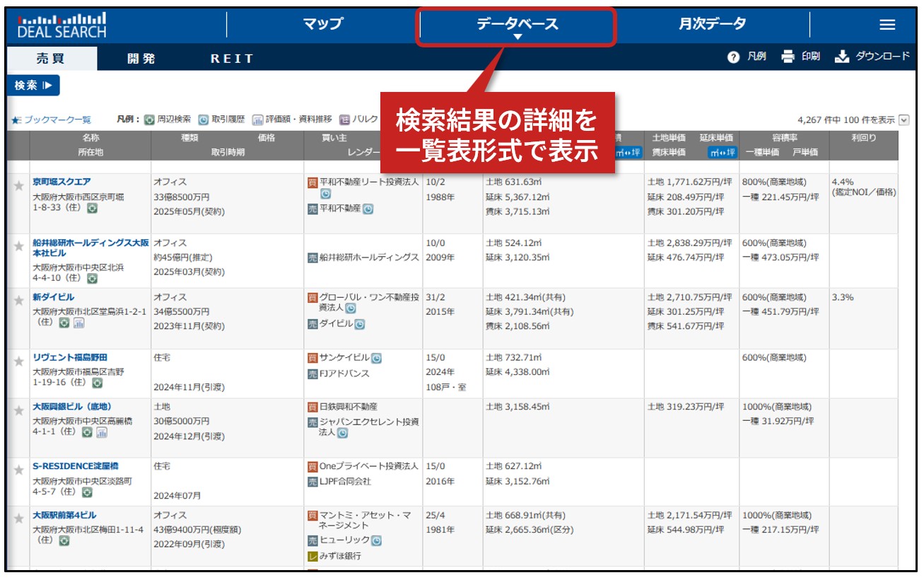Nearby search icon for 大阪駅前第4ビル address
The width and height of the screenshot is (924, 580).
[64, 540]
